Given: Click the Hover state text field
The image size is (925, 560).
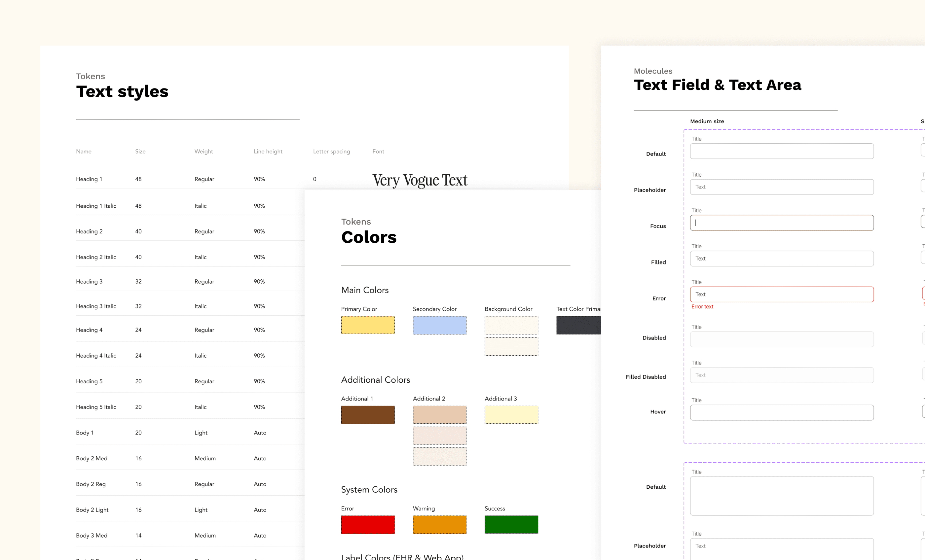Looking at the screenshot, I should (782, 412).
